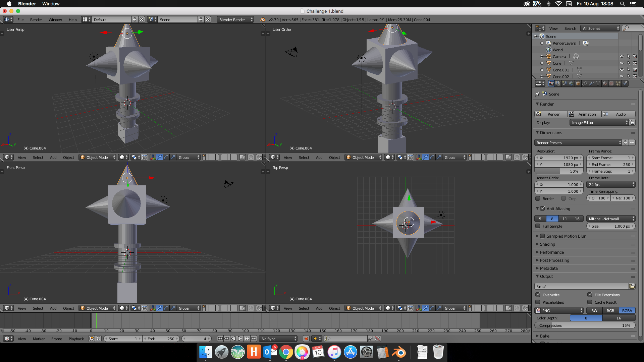644x362 pixels.
Task: Set anti-aliasing samples to 16
Action: [577, 219]
